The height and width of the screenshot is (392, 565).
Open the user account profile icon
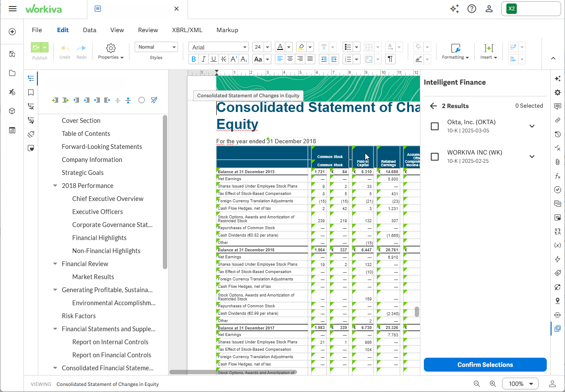489,9
